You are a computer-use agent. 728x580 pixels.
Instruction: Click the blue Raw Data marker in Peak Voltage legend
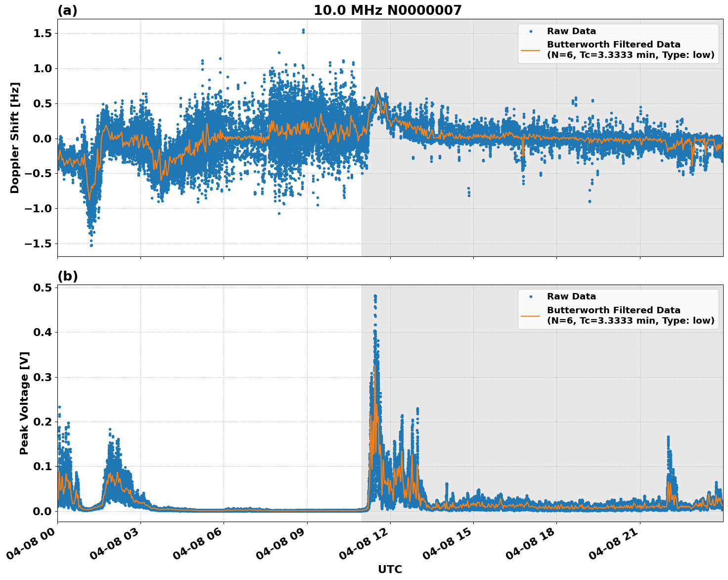coord(531,297)
